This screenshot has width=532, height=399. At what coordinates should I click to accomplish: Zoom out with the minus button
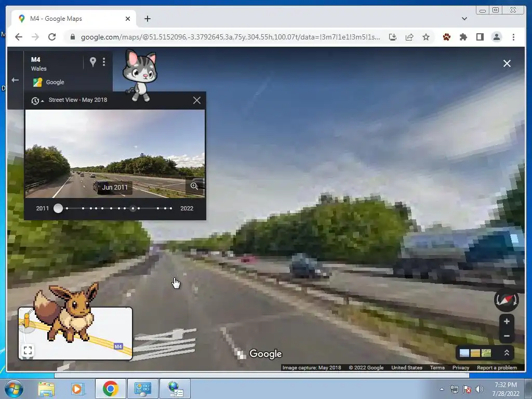coord(507,336)
